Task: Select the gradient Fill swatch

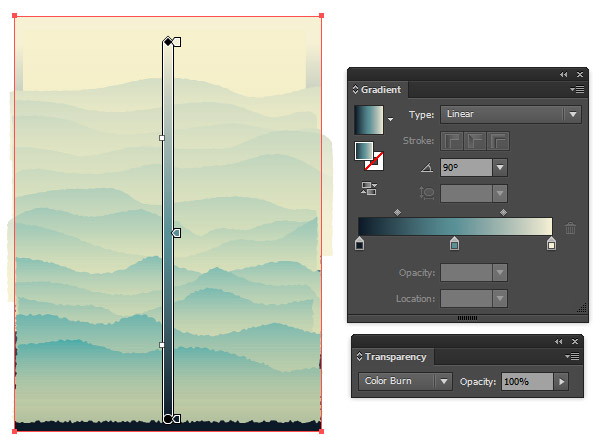Action: pos(364,151)
